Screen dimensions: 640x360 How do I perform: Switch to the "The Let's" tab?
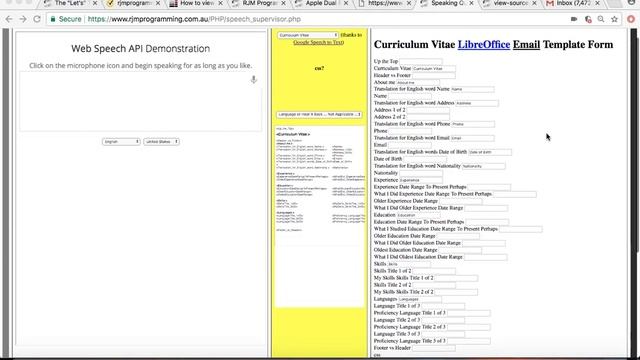tap(69, 3)
